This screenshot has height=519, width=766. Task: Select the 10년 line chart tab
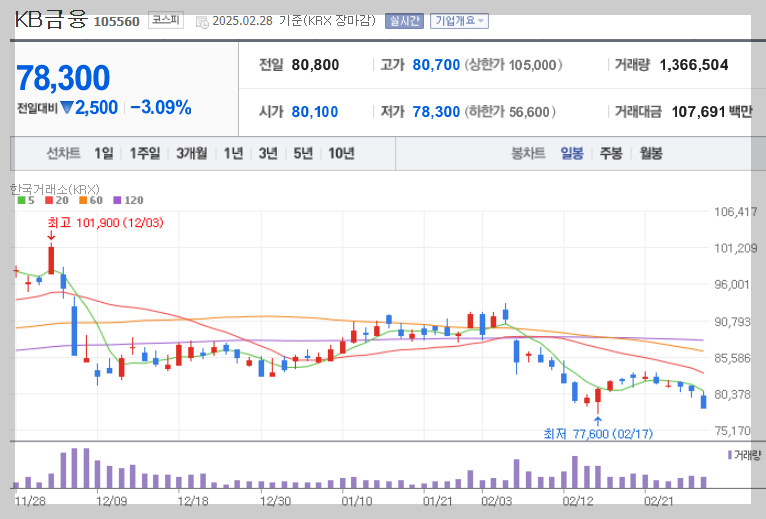341,153
